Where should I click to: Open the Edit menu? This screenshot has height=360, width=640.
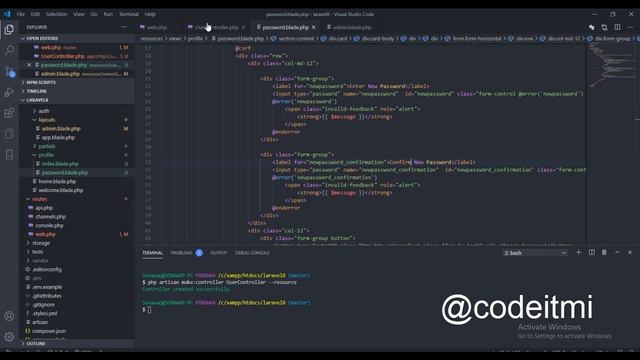[x=35, y=14]
